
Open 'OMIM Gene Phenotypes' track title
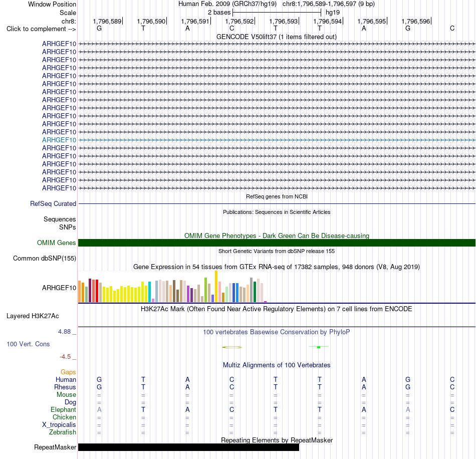pyautogui.click(x=277, y=236)
